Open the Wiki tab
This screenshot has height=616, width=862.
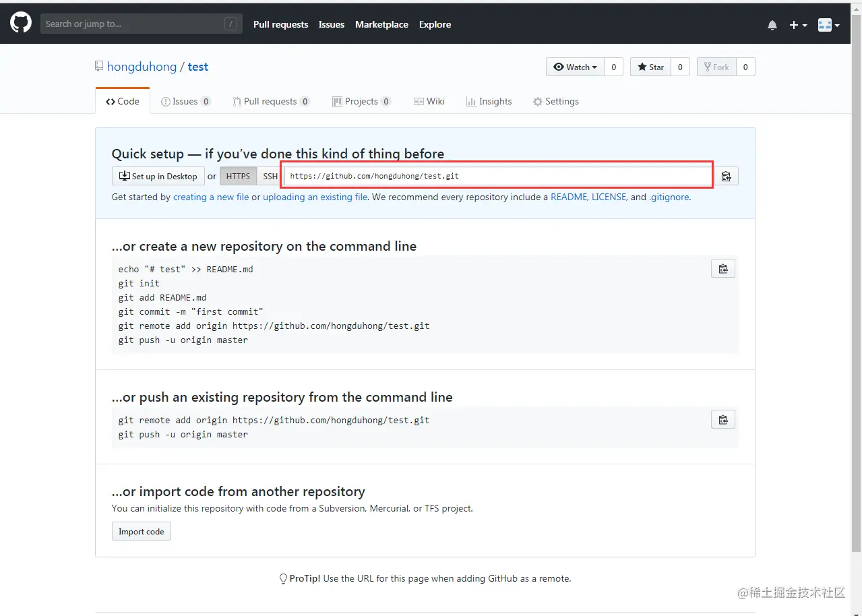pyautogui.click(x=429, y=101)
